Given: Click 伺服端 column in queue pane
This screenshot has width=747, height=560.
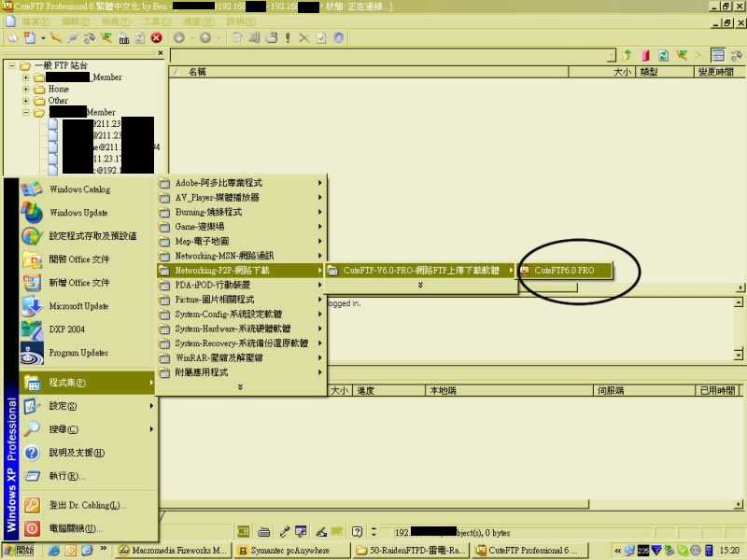Looking at the screenshot, I should click(644, 390).
